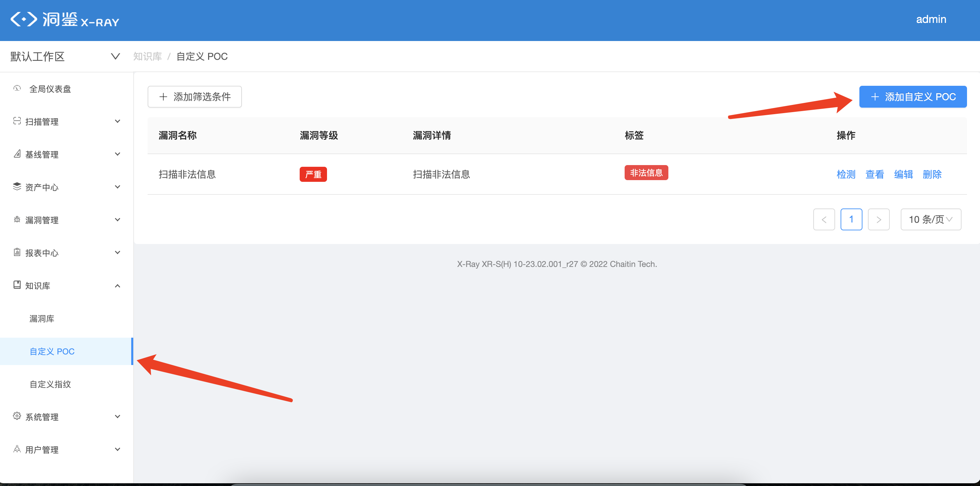The height and width of the screenshot is (486, 980).
Task: Go to the next page arrow
Action: click(x=879, y=220)
